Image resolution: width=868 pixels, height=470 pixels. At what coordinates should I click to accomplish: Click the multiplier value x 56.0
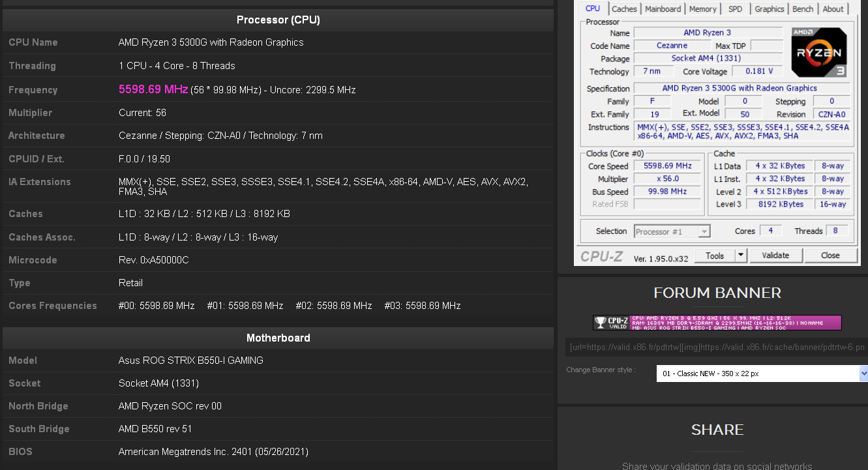pyautogui.click(x=667, y=179)
